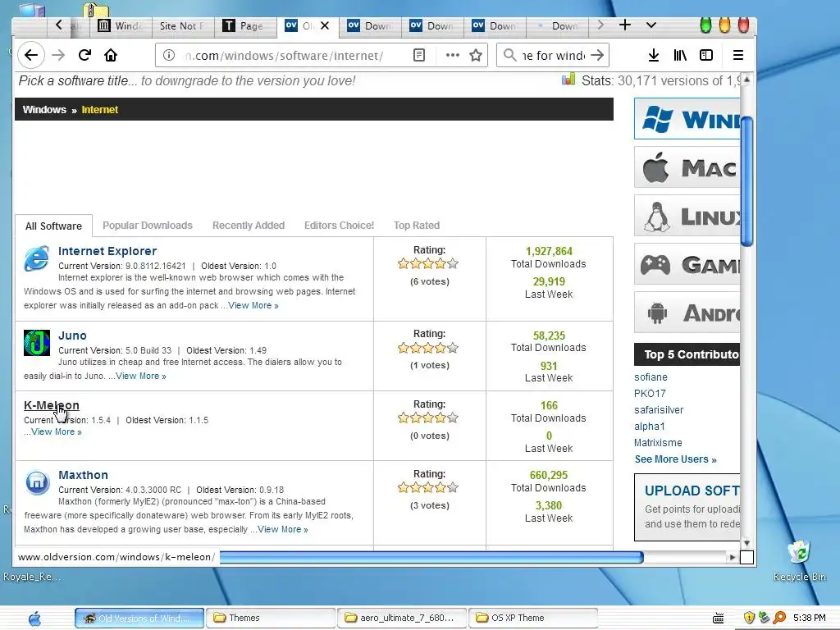This screenshot has width=840, height=630.
Task: Open the Linux platform sidebar button
Action: click(687, 216)
